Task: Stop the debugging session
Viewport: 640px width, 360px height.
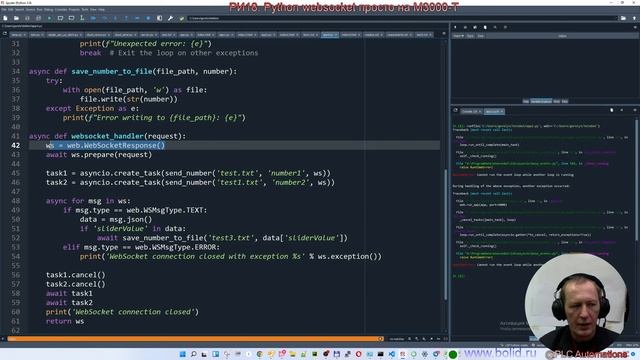Action: (148, 18)
